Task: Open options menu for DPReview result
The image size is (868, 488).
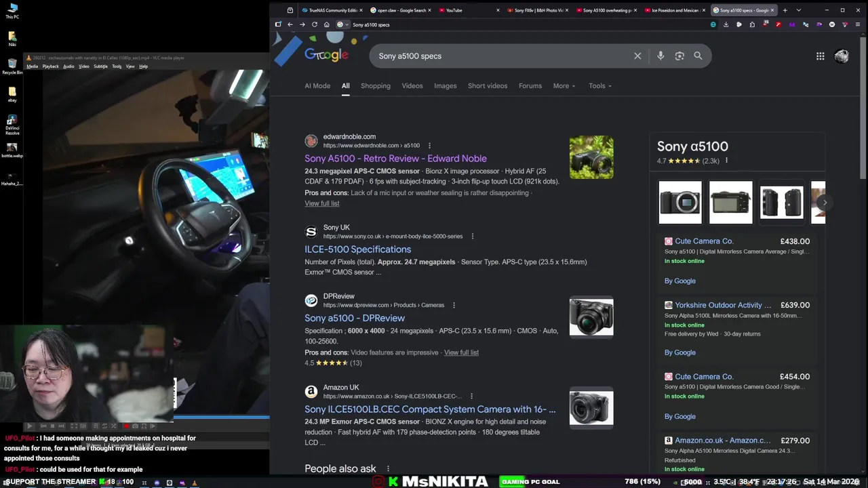Action: tap(454, 306)
